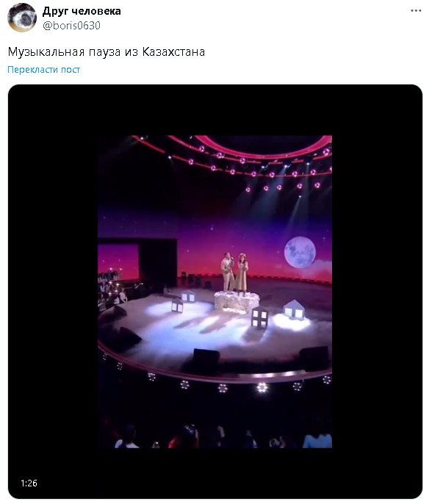Image resolution: width=432 pixels, height=504 pixels.
Task: Click the Друг человека profile avatar
Action: [22, 18]
